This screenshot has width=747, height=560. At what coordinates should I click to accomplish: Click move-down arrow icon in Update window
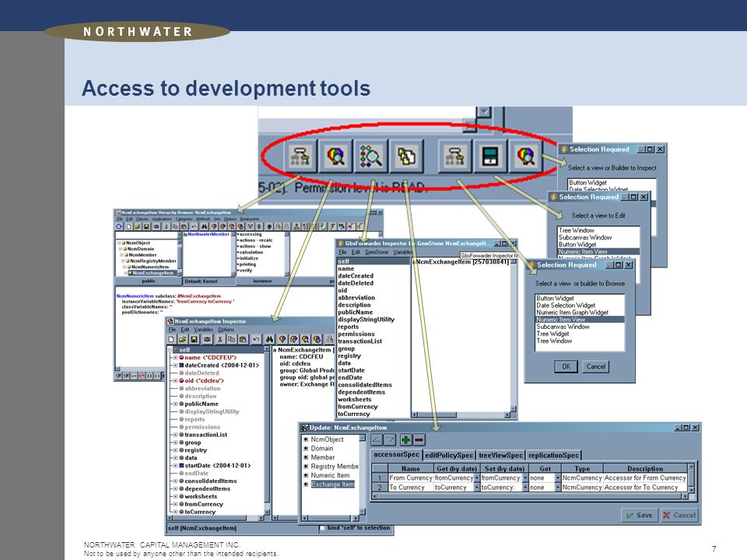[390, 440]
